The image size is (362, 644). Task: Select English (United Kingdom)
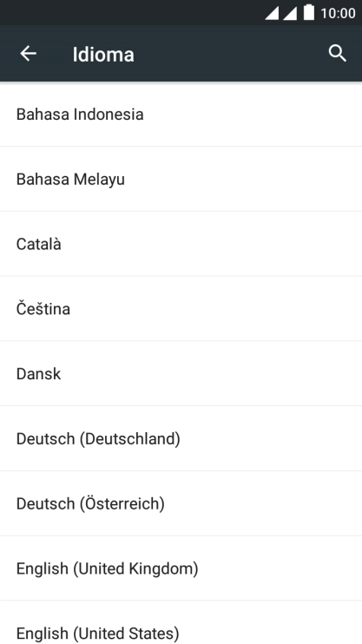click(x=181, y=568)
